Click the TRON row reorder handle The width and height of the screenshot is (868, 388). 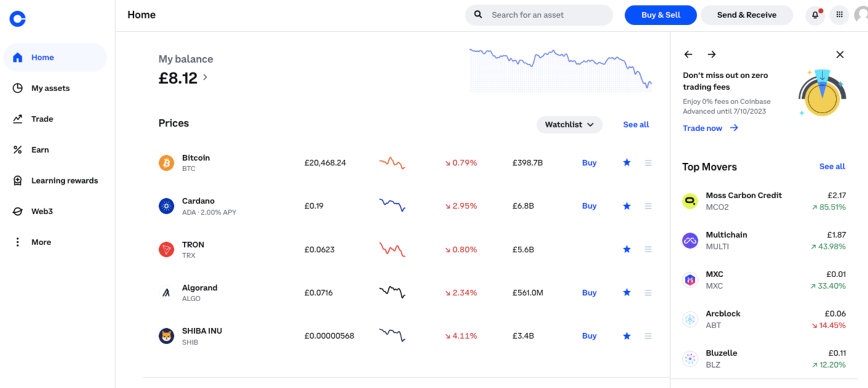coord(648,249)
